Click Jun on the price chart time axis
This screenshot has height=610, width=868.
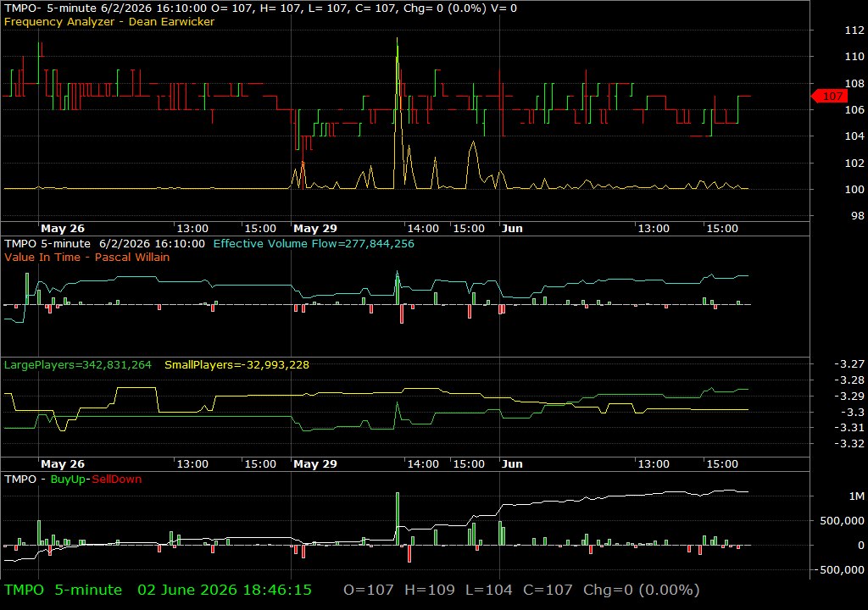coord(512,229)
